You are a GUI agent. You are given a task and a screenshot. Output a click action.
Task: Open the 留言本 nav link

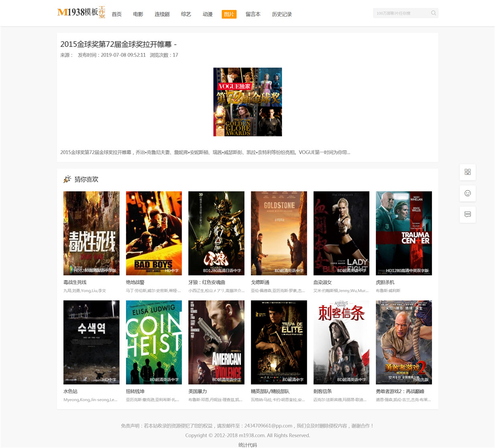[x=253, y=14]
